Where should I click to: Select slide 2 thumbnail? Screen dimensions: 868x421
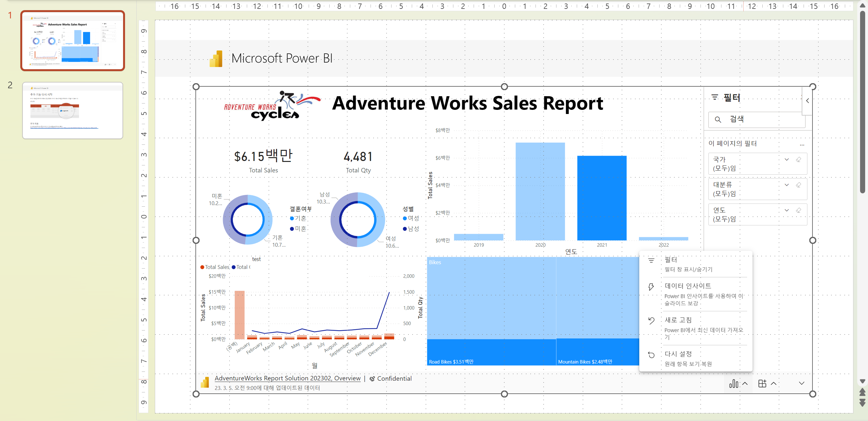(x=72, y=110)
